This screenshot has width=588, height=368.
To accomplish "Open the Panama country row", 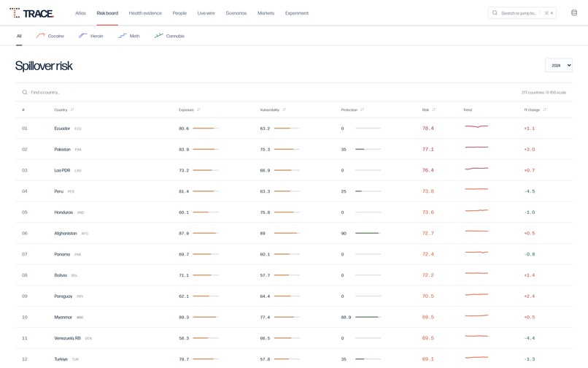I will pyautogui.click(x=294, y=254).
